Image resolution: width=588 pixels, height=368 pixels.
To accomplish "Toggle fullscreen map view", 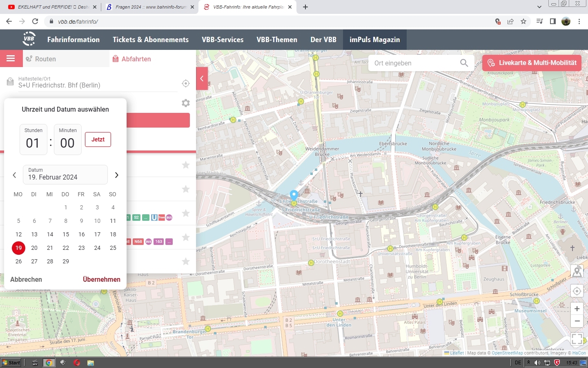I will [577, 339].
